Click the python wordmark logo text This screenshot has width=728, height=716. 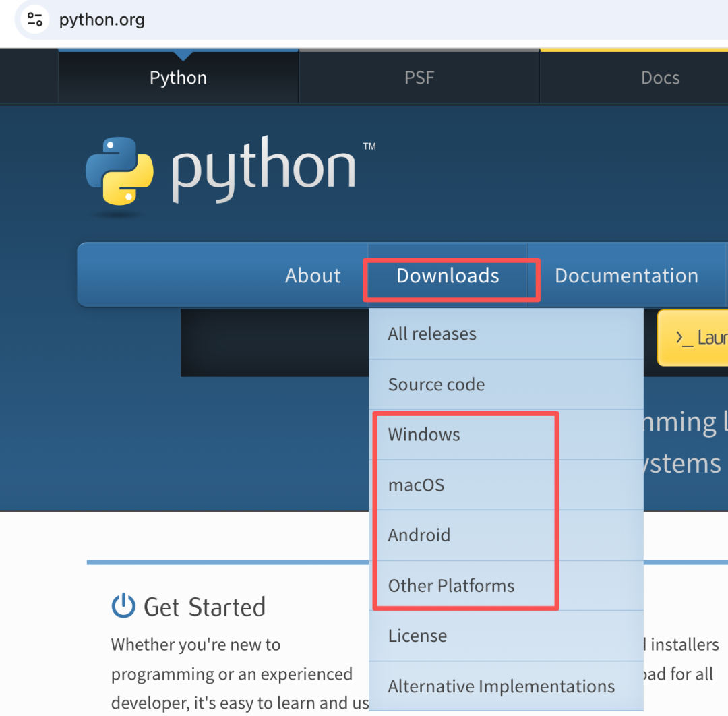point(264,169)
